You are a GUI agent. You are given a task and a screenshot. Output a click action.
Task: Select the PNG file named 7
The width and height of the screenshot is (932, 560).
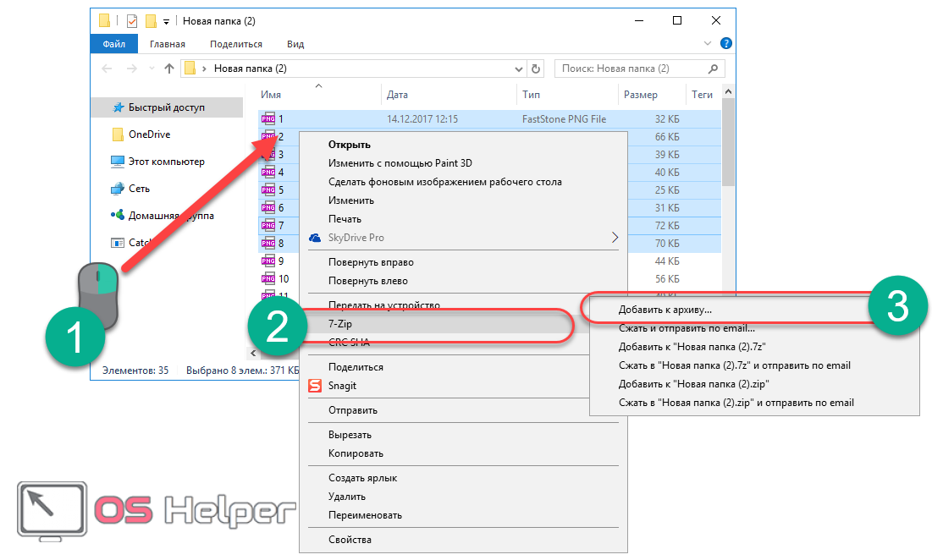[279, 226]
